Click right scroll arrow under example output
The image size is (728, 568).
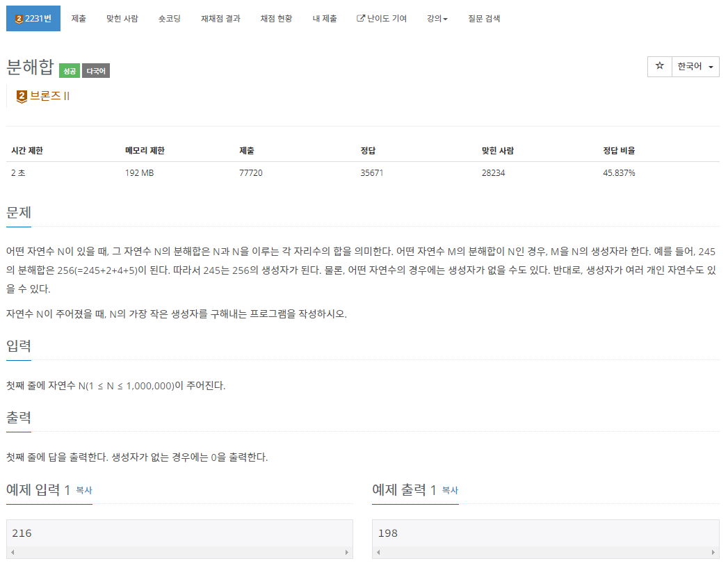point(713,552)
